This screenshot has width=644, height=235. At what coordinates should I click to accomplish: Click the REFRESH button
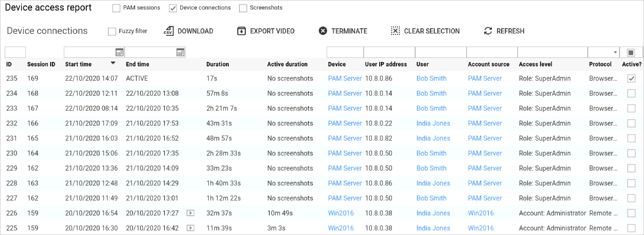(x=504, y=31)
